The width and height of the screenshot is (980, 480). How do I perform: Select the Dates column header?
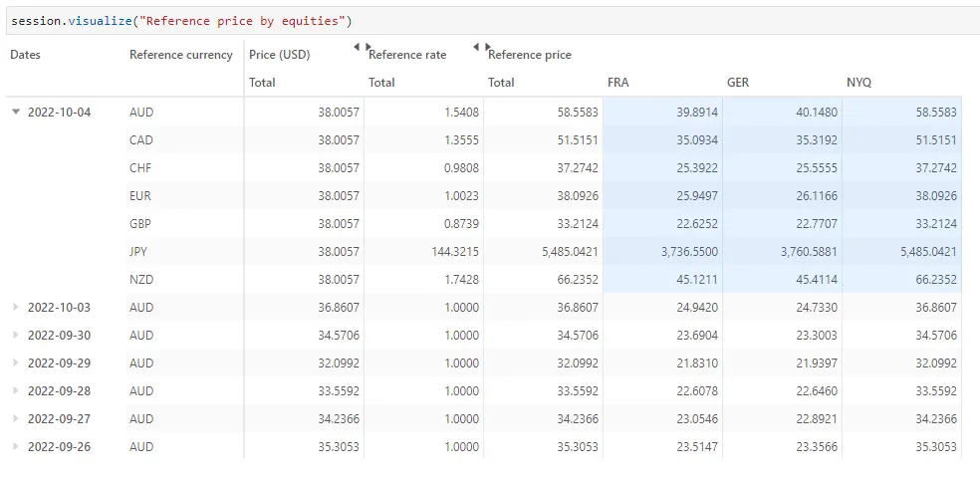tap(25, 55)
